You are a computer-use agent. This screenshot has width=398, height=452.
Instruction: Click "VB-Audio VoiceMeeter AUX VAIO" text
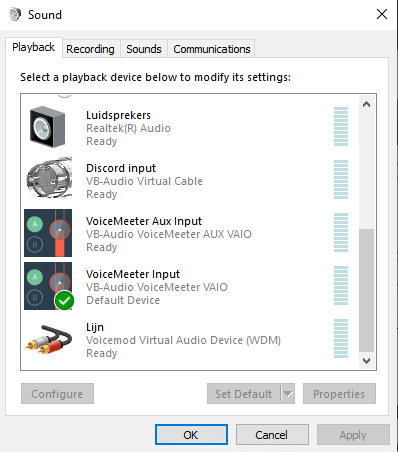169,234
